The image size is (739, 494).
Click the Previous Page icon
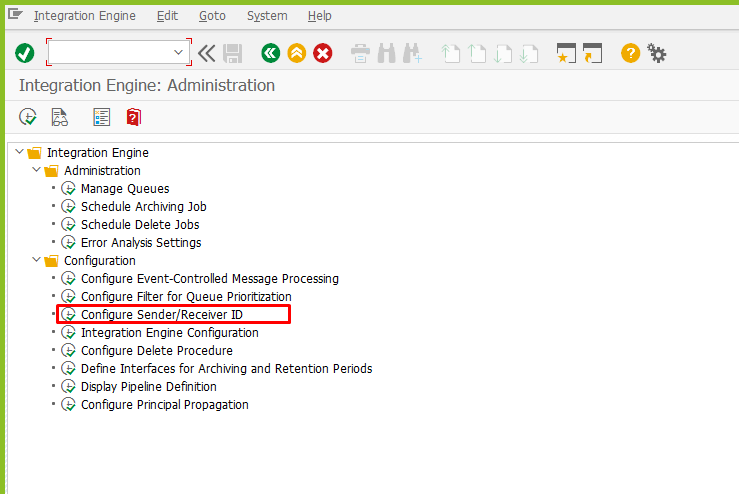tap(476, 53)
